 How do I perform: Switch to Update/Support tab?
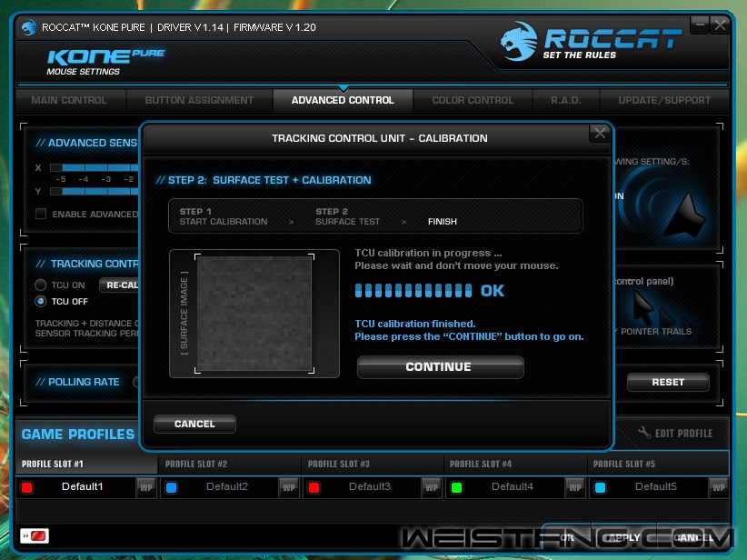664,100
